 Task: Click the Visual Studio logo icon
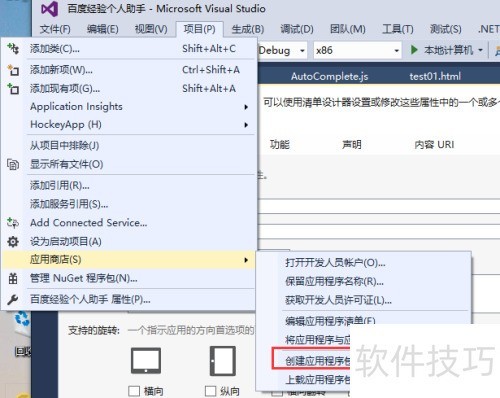49,9
